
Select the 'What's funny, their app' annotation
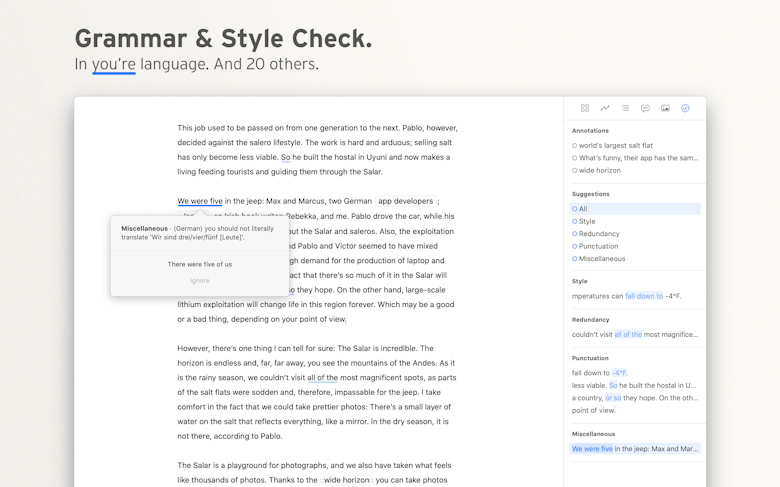tap(635, 158)
